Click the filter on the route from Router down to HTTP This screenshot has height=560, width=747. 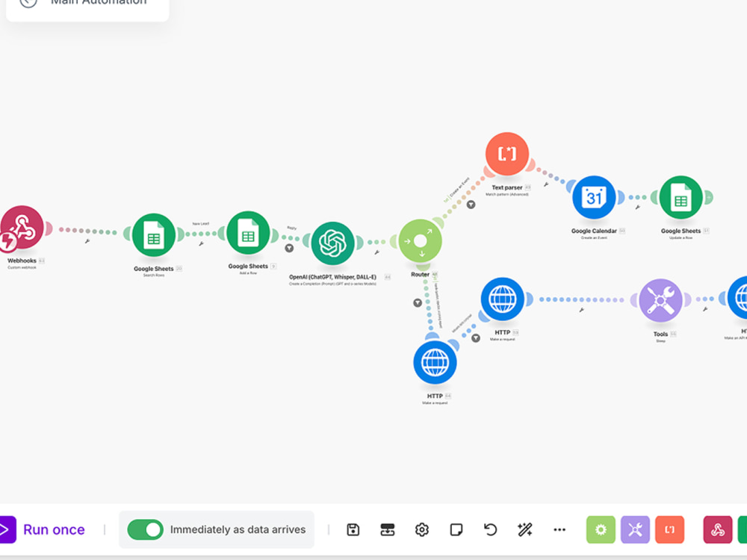418,303
